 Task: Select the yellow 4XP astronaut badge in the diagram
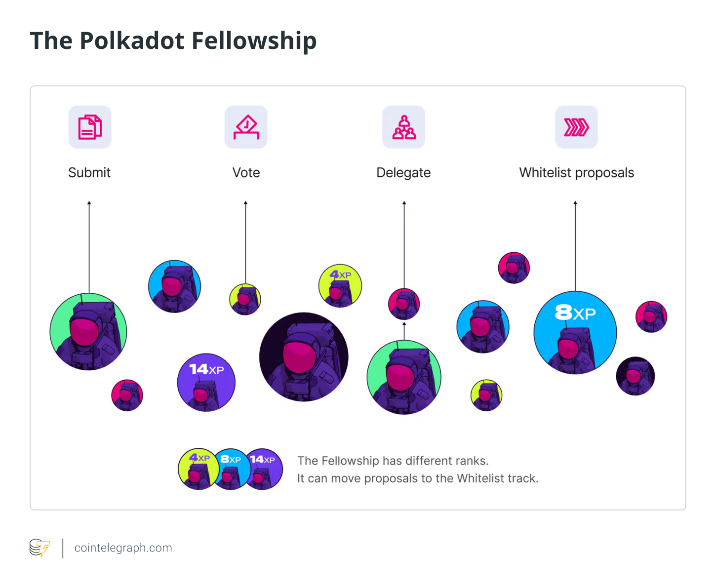[x=340, y=286]
